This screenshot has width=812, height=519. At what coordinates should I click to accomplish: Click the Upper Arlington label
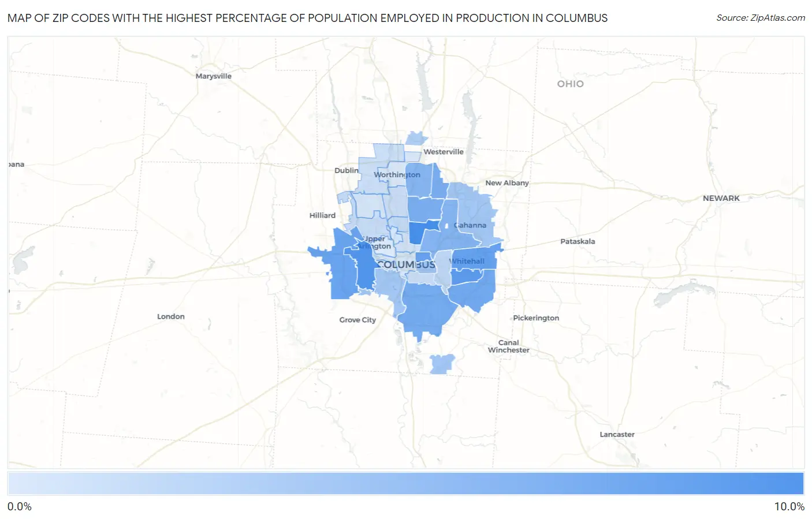click(x=375, y=242)
